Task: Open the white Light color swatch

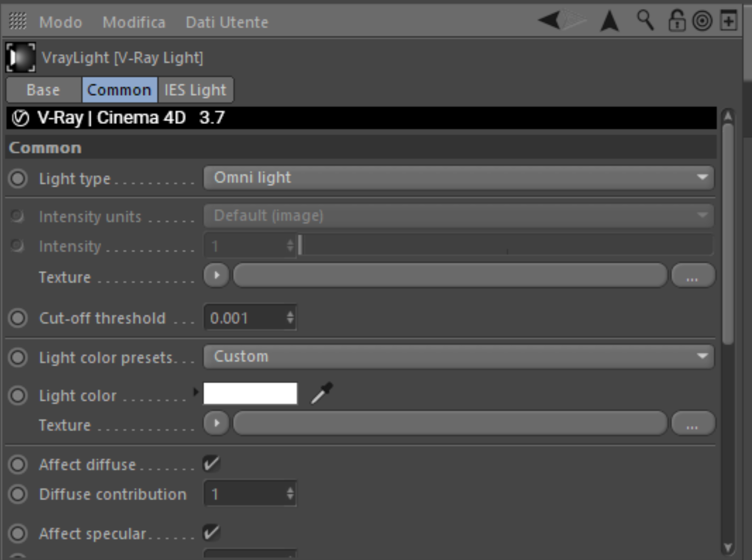Action: [x=250, y=393]
